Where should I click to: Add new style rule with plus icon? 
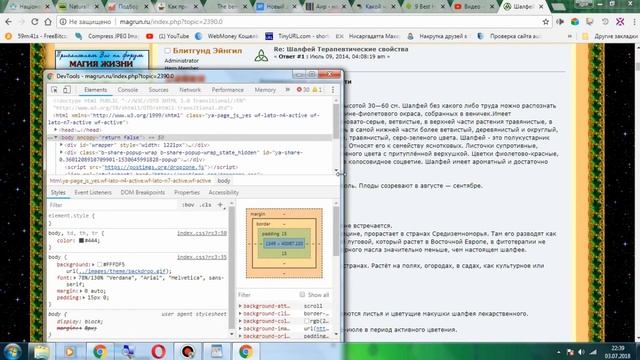coord(220,205)
